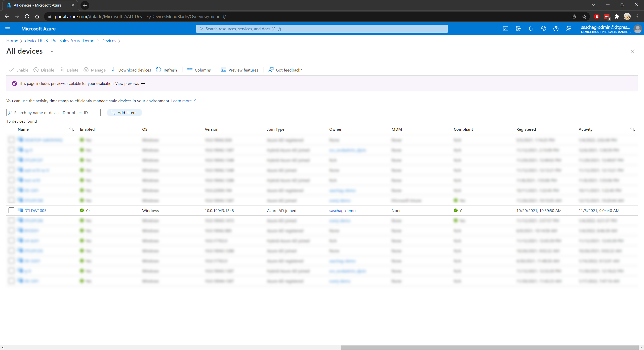Sort the Activity column using its sort control
Image resolution: width=644 pixels, height=350 pixels.
pos(632,129)
